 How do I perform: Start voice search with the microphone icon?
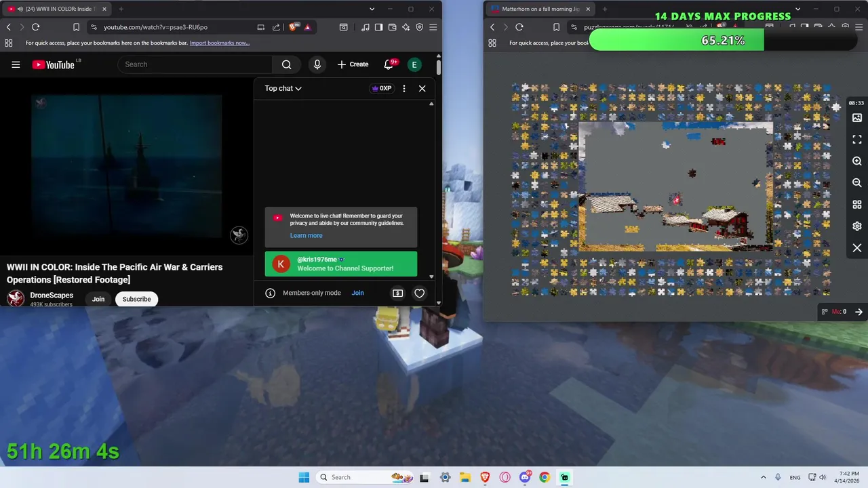pyautogui.click(x=317, y=64)
